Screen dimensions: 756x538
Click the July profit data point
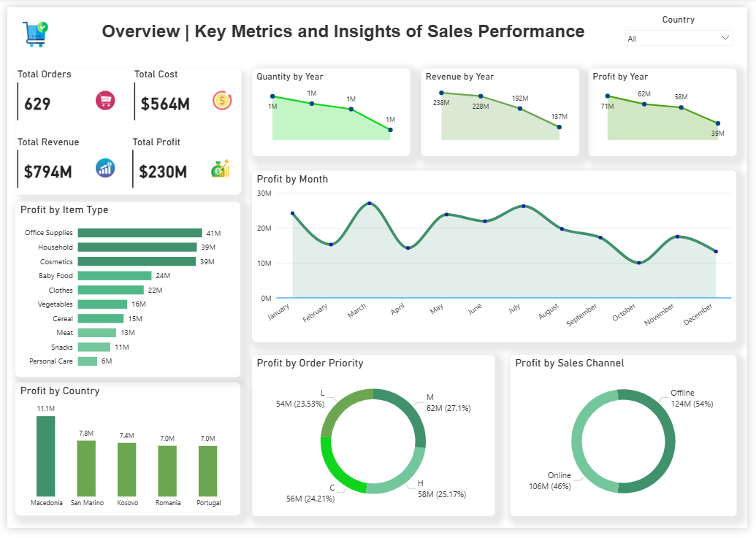524,206
